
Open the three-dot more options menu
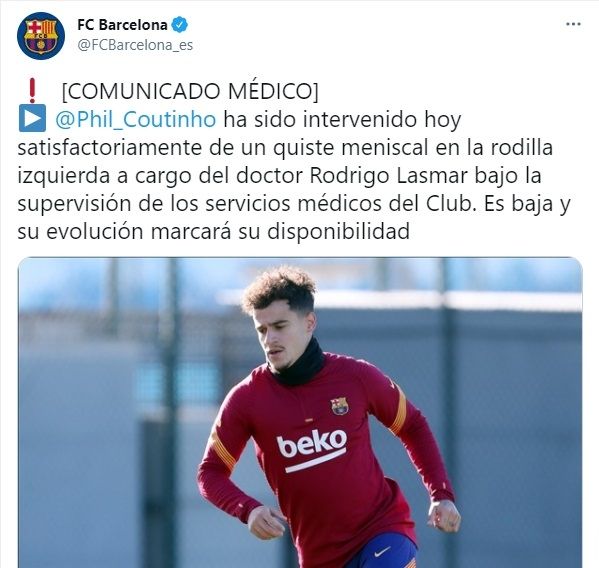tap(573, 24)
